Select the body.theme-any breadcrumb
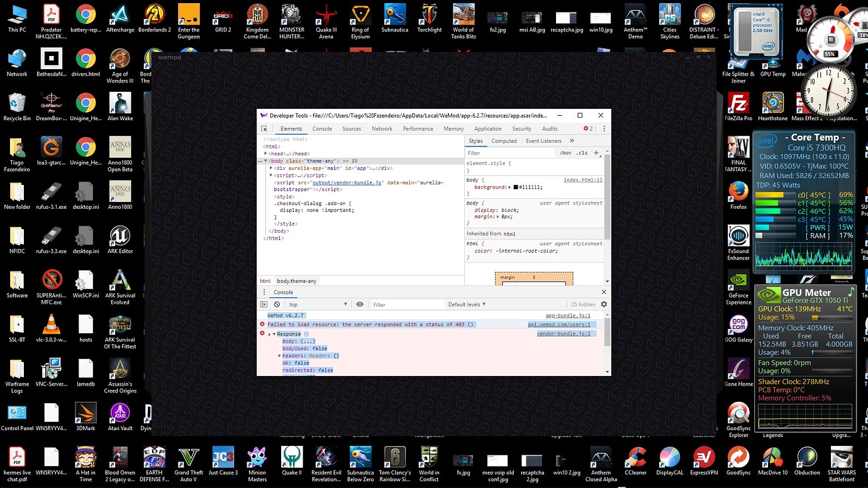This screenshot has height=488, width=868. pos(297,281)
